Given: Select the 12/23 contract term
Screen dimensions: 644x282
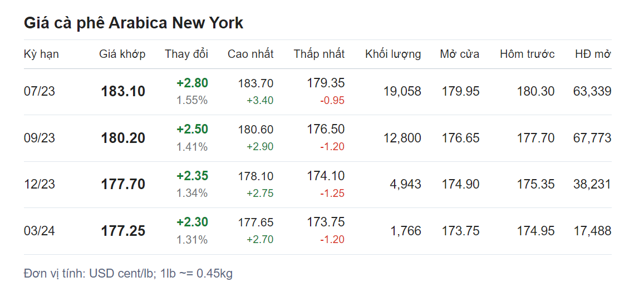Looking at the screenshot, I should click(x=40, y=184).
